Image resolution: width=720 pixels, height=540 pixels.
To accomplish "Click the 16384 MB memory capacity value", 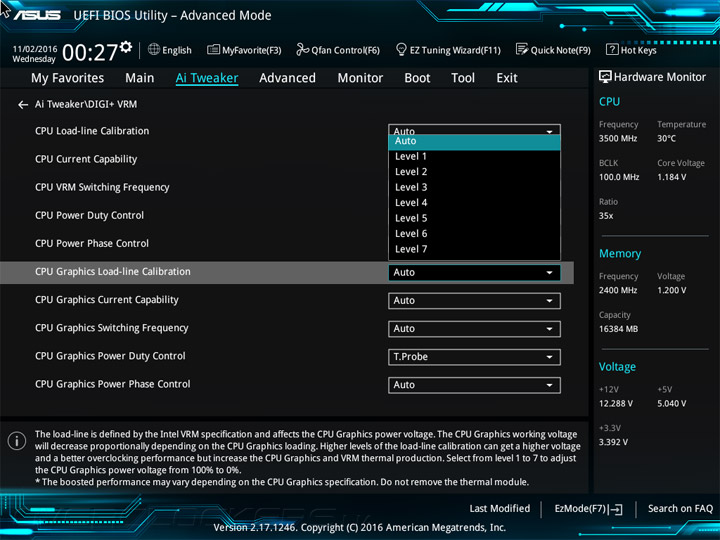I will point(618,329).
